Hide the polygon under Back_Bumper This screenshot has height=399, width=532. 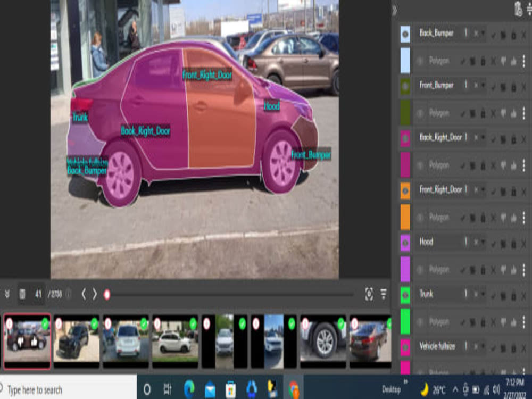[x=420, y=61]
